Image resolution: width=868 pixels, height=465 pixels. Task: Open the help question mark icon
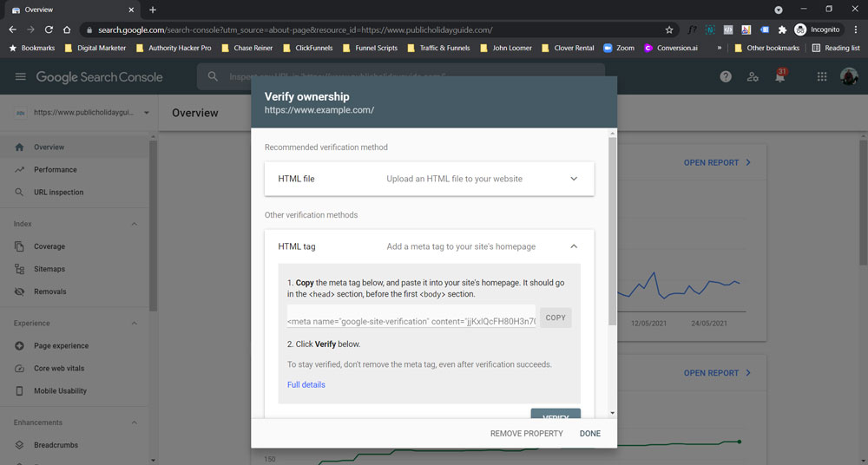[726, 77]
